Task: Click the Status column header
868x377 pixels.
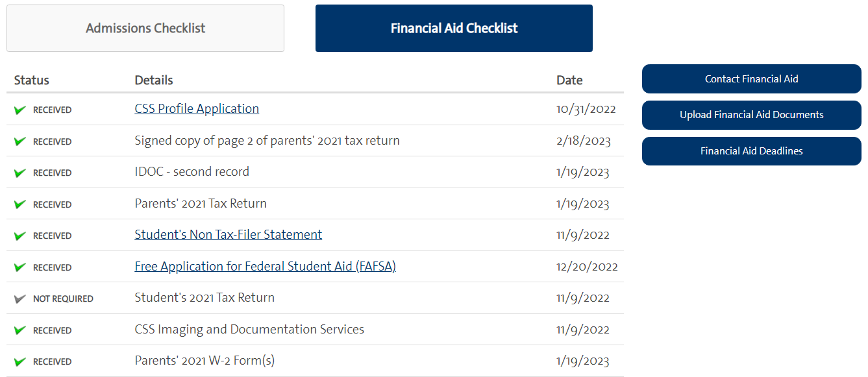Action: 32,80
